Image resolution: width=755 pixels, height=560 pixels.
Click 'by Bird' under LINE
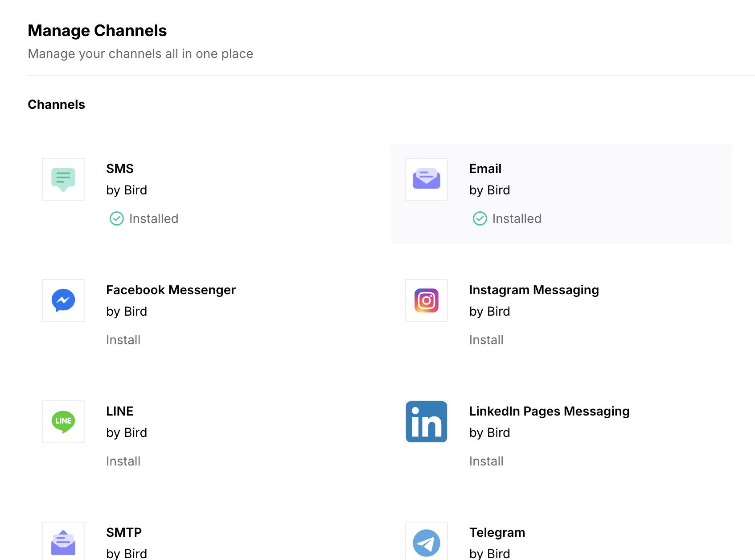[x=127, y=432]
